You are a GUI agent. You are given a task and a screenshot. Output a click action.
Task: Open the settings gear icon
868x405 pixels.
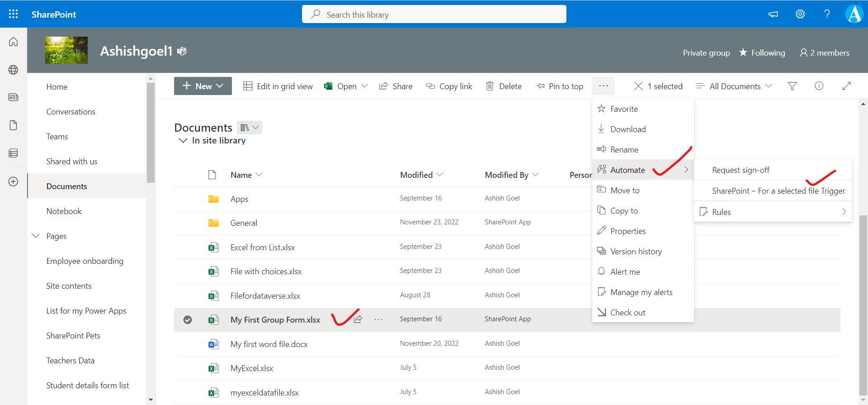(800, 14)
